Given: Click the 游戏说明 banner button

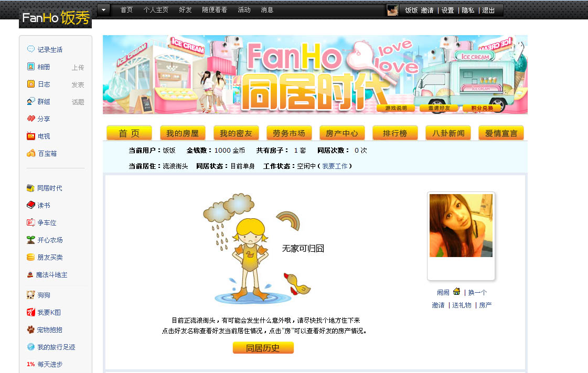Looking at the screenshot, I should click(x=396, y=108).
